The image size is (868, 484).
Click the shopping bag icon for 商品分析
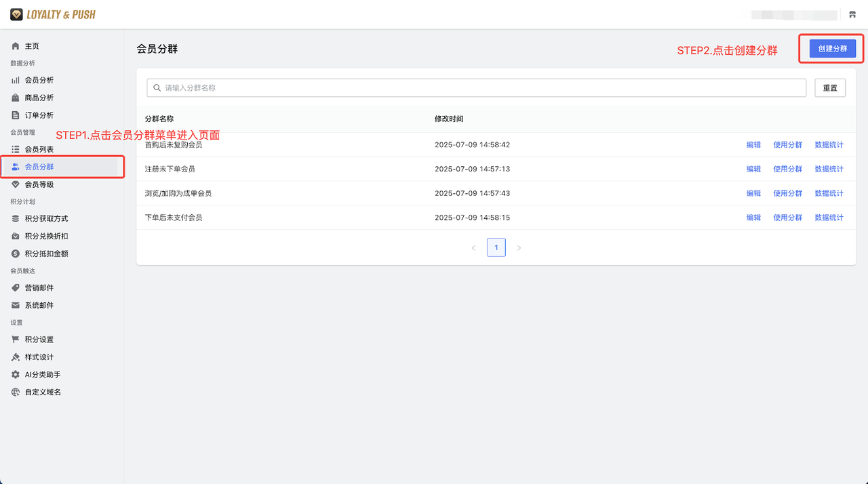coord(16,98)
